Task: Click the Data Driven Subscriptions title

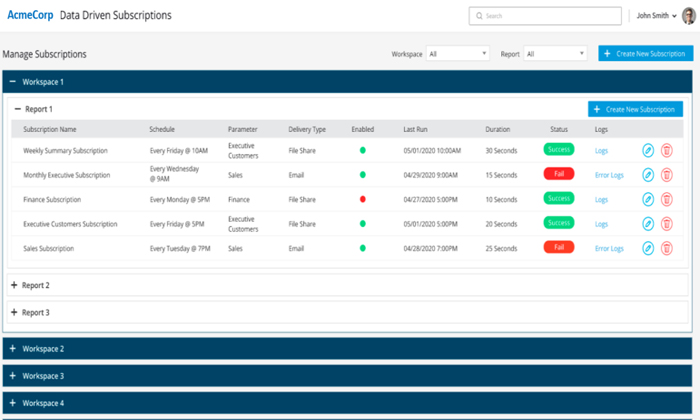Action: tap(116, 15)
